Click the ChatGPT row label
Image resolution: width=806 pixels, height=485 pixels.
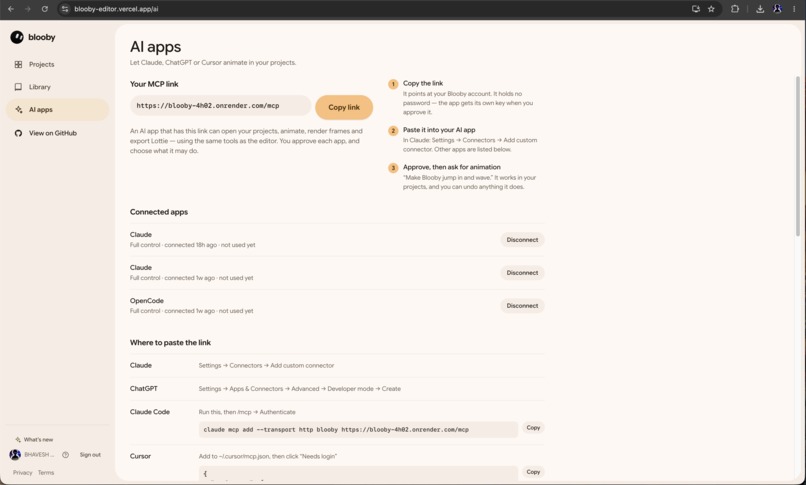coord(143,388)
